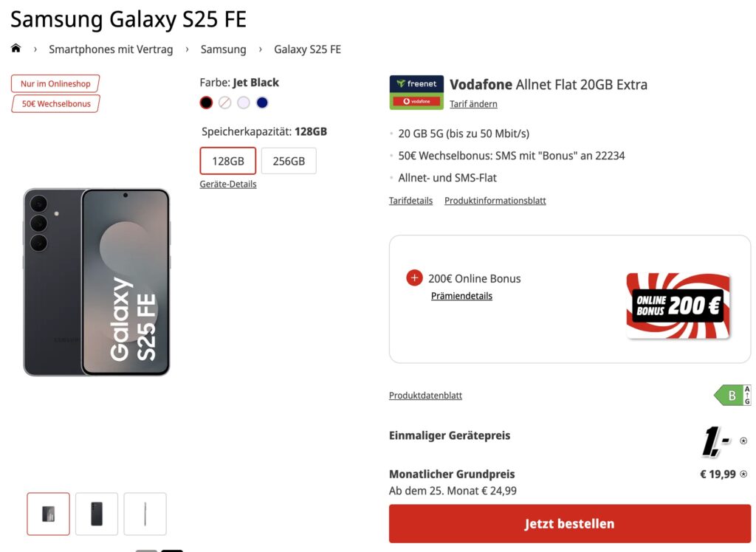
Task: Click the Nur im Onlineshop badge
Action: tap(55, 83)
